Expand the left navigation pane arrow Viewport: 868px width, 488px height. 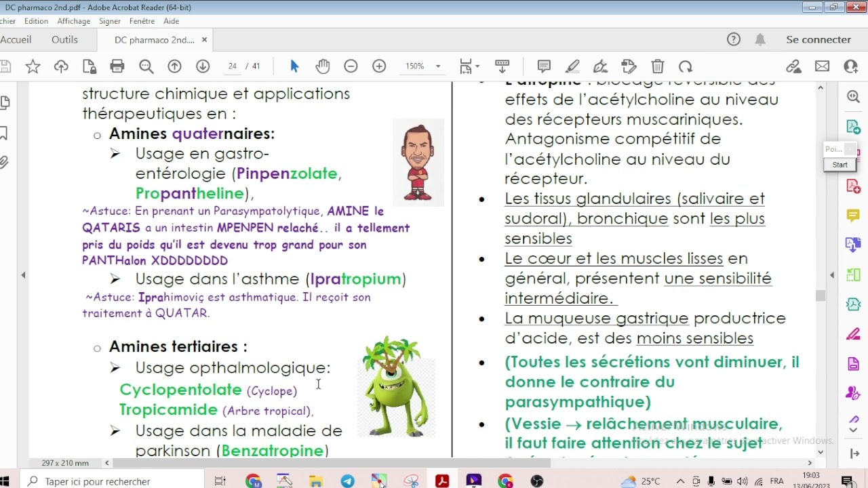point(23,275)
